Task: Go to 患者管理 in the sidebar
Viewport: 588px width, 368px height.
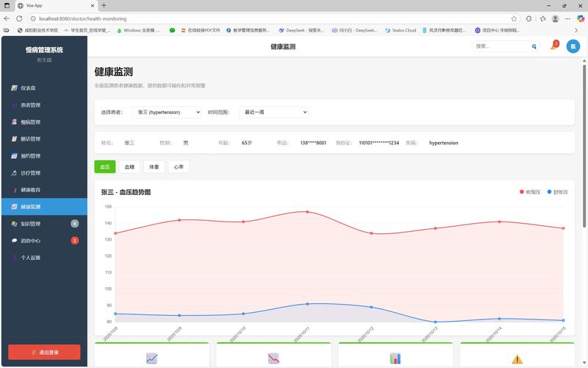Action: (30, 105)
